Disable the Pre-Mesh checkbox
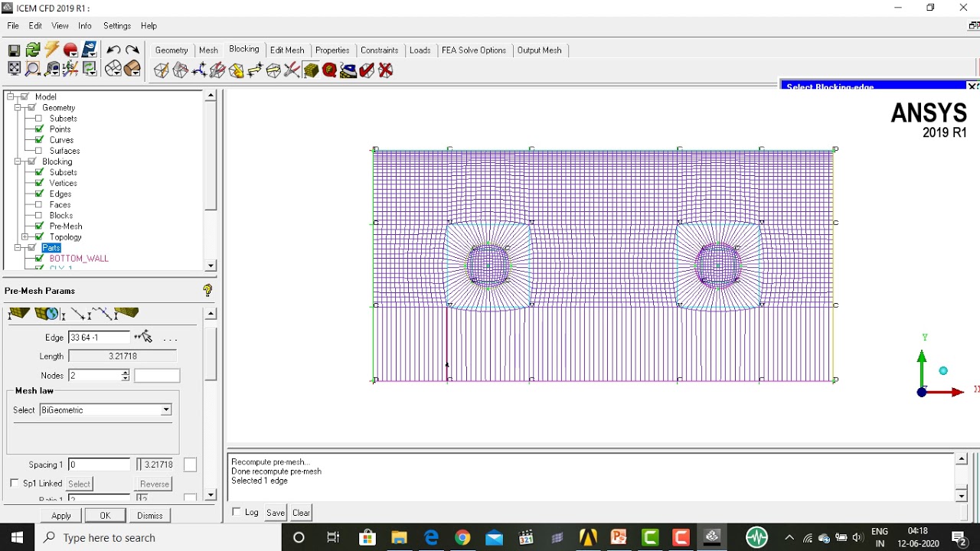The image size is (980, 551). 39,226
